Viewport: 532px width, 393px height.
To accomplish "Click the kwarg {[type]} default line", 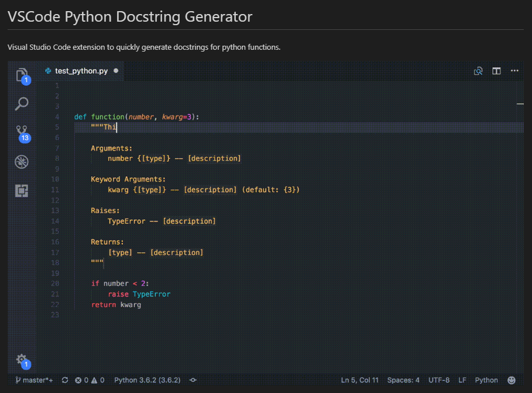I will tap(204, 190).
